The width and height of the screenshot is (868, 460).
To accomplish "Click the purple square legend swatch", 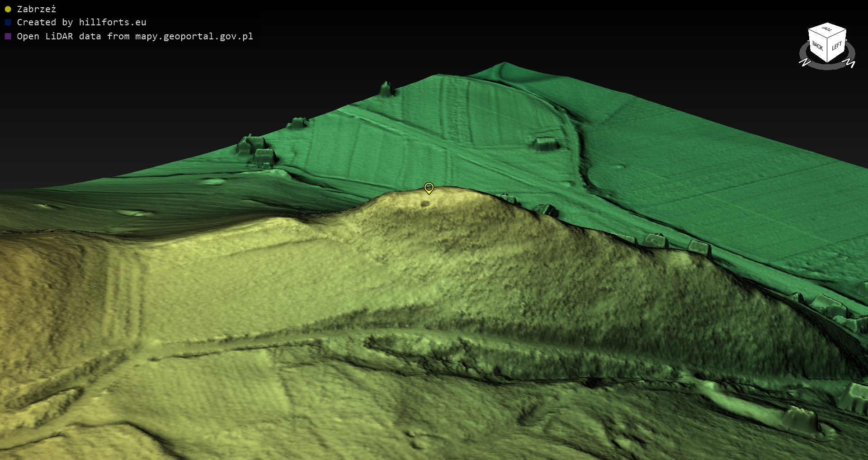I will click(x=8, y=36).
